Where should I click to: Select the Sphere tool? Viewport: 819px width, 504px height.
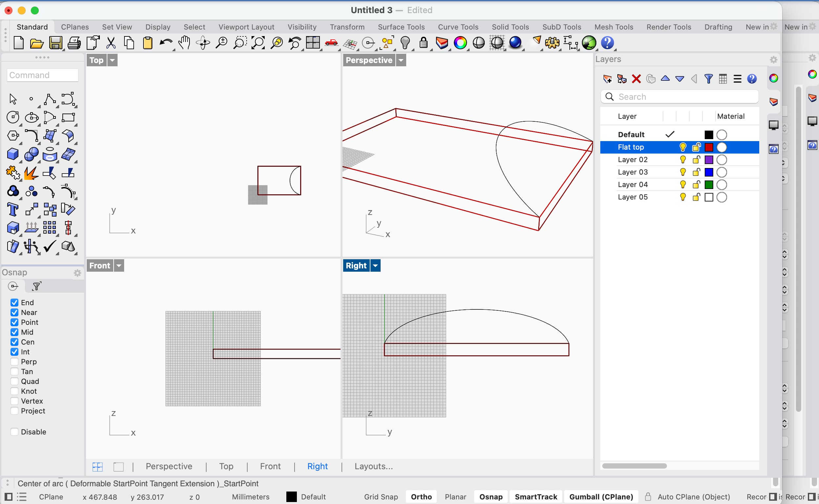pos(31,154)
